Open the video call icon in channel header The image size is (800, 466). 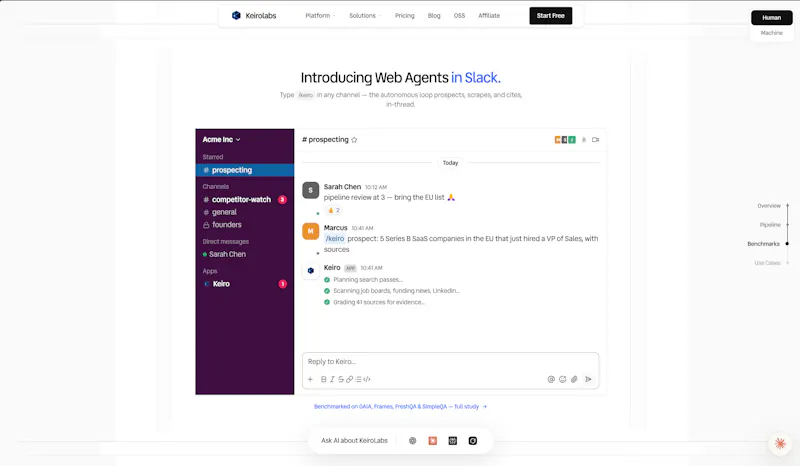coord(595,140)
